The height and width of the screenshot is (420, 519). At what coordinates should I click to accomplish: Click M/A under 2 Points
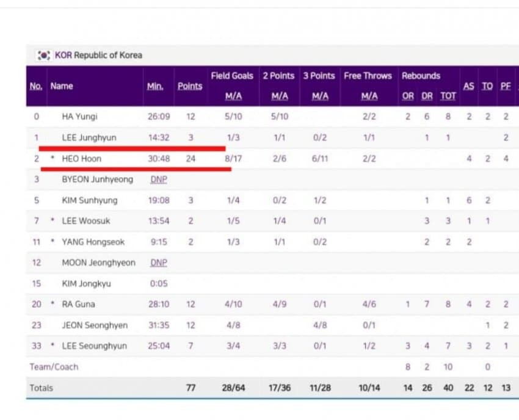(278, 96)
